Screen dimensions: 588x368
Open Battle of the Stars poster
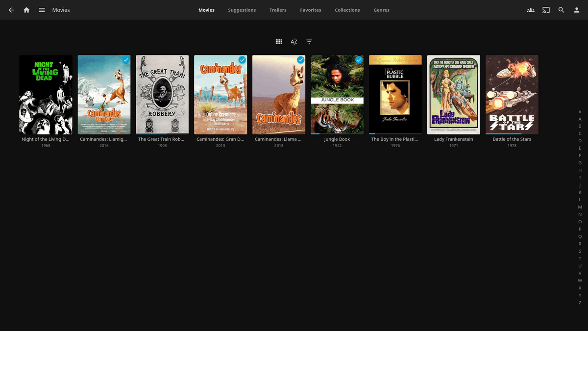pos(512,95)
